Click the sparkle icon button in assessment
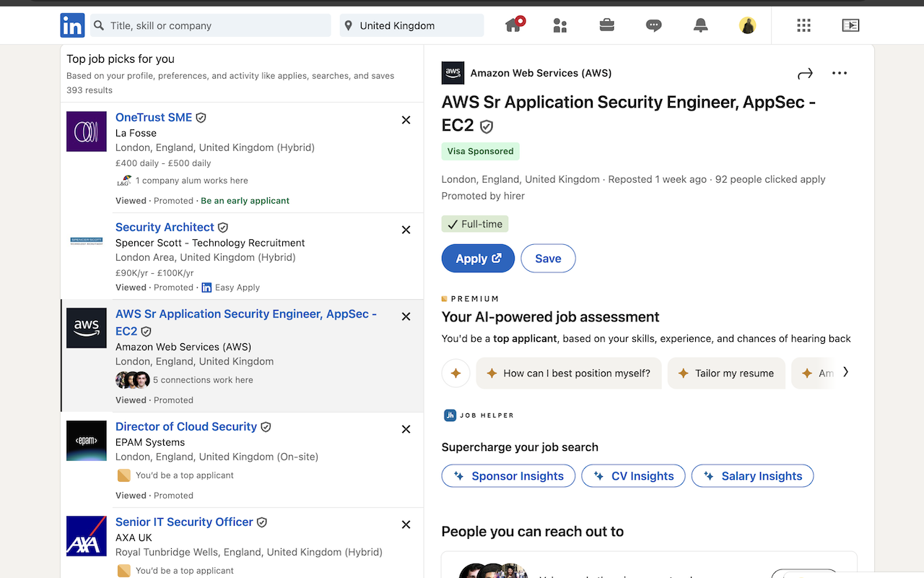Viewport: 924px width, 578px height. 456,374
